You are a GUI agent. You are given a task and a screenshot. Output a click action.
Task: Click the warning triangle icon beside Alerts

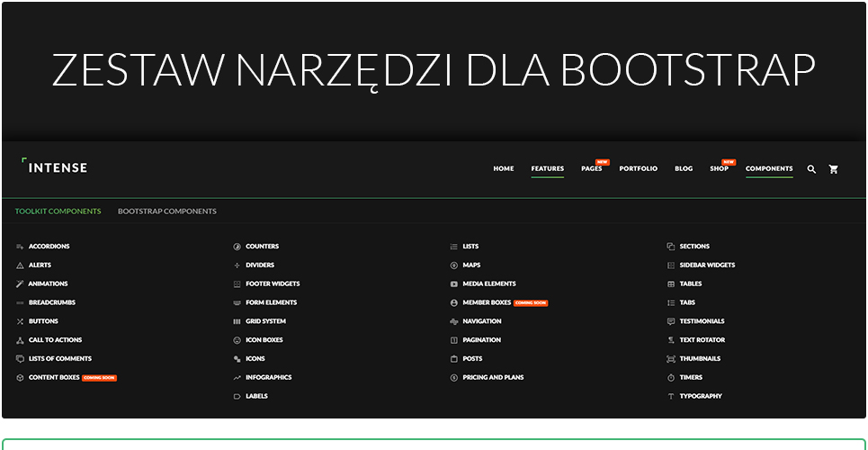(20, 265)
